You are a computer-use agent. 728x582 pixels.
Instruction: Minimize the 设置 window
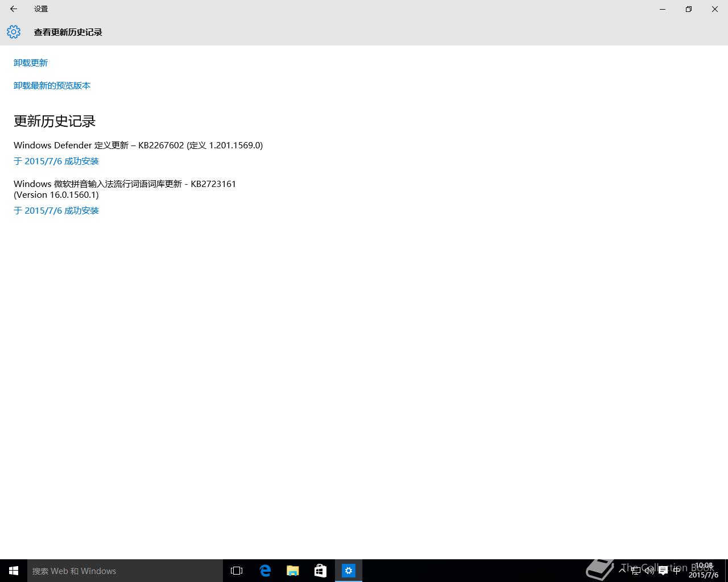click(663, 9)
